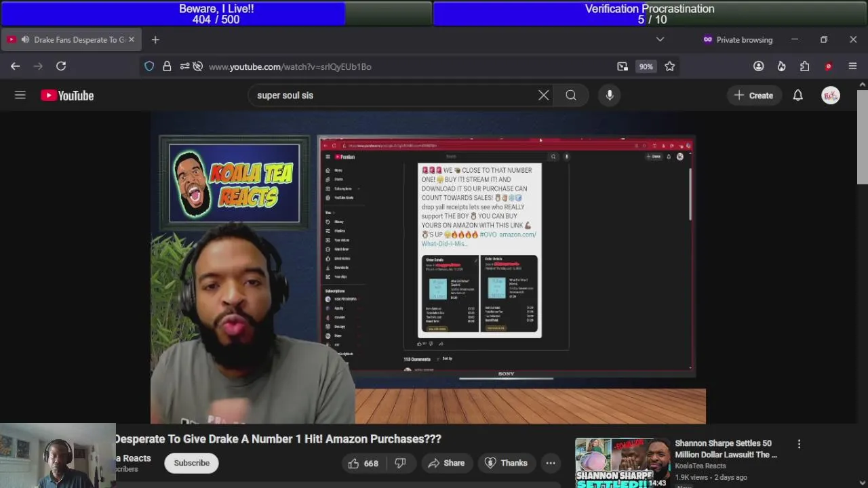Open the tracking protection shield
This screenshot has width=868, height=488.
point(149,66)
